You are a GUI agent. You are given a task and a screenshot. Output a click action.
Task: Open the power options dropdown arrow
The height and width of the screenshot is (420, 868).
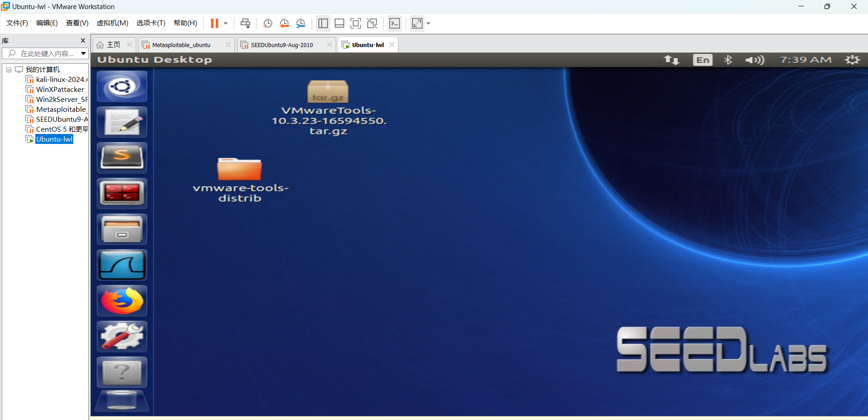[226, 24]
